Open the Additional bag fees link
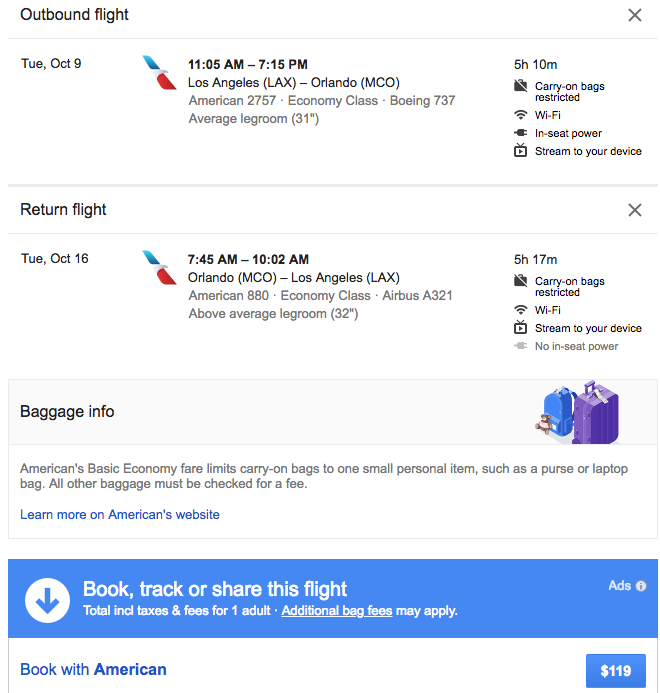660x693 pixels. (336, 610)
